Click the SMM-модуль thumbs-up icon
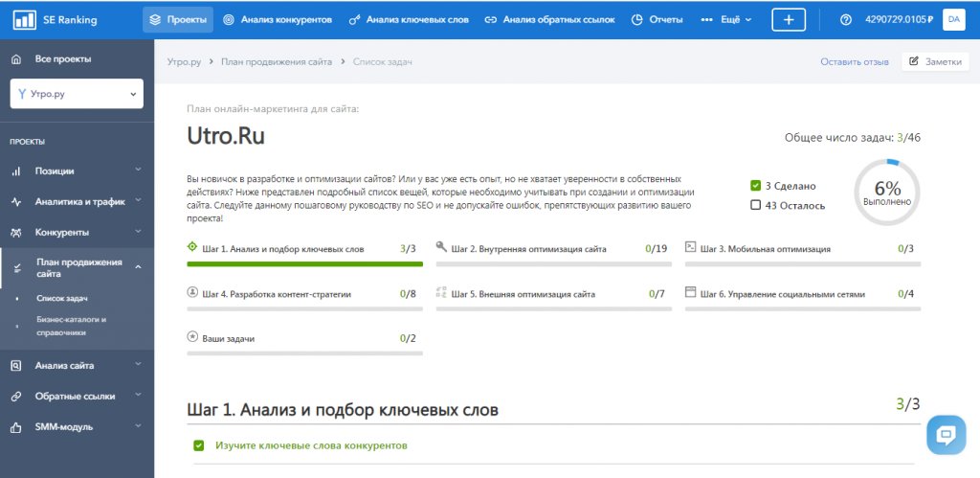Image resolution: width=980 pixels, height=478 pixels. [x=16, y=426]
